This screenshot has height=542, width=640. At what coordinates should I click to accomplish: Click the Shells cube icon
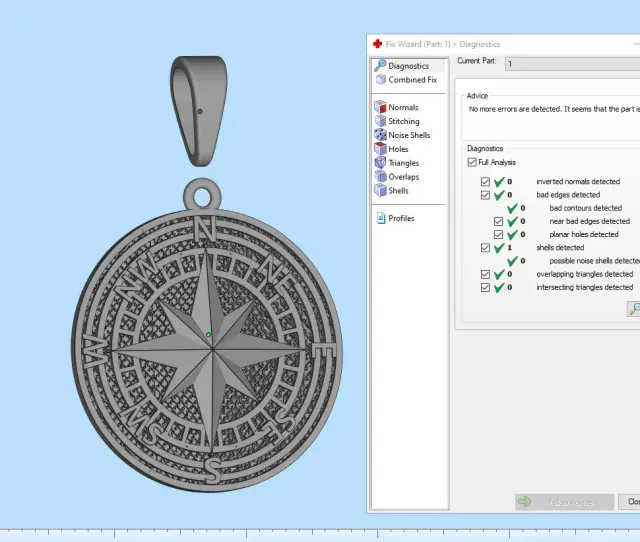380,190
